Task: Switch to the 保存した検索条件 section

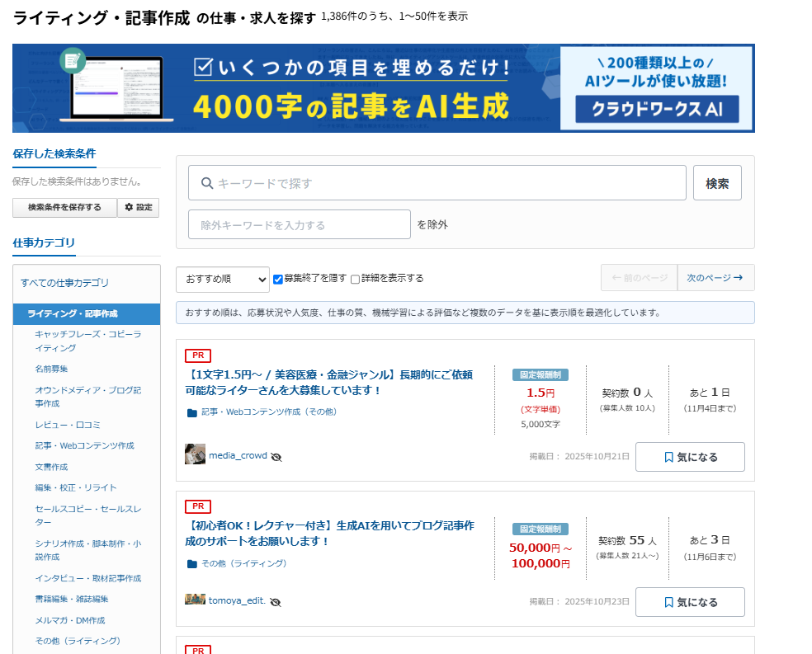Action: [54, 154]
